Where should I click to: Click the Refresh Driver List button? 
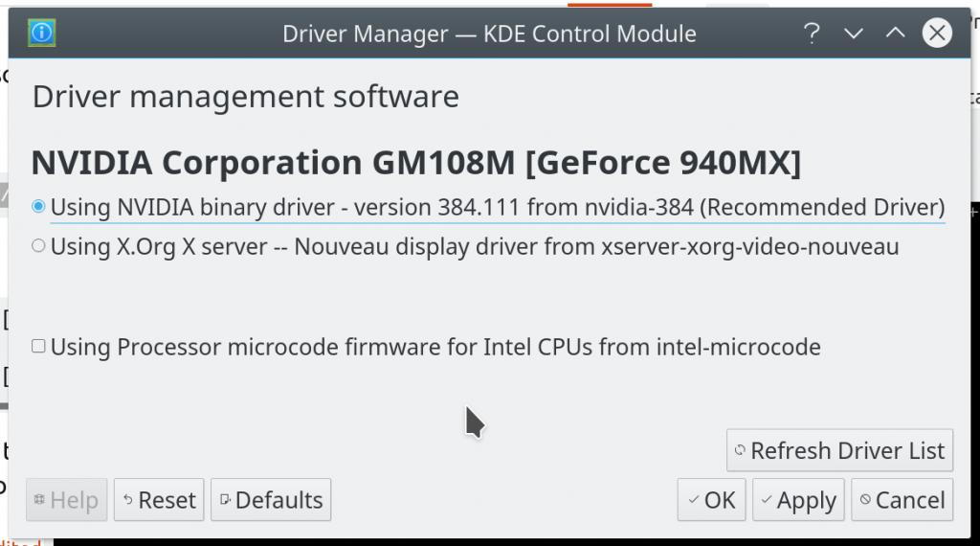[839, 450]
